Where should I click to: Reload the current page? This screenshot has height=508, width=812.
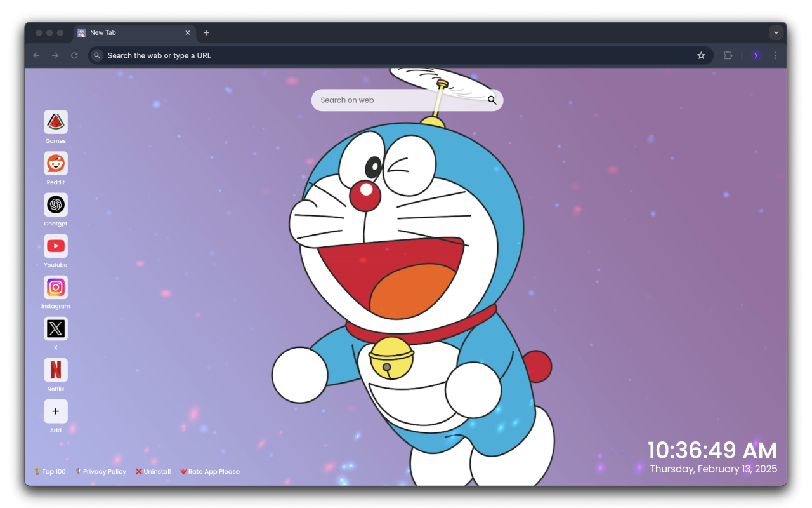74,55
